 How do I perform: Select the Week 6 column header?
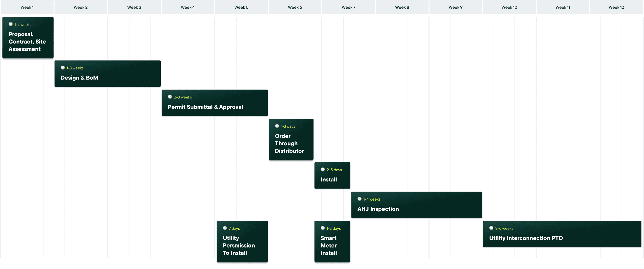[295, 7]
